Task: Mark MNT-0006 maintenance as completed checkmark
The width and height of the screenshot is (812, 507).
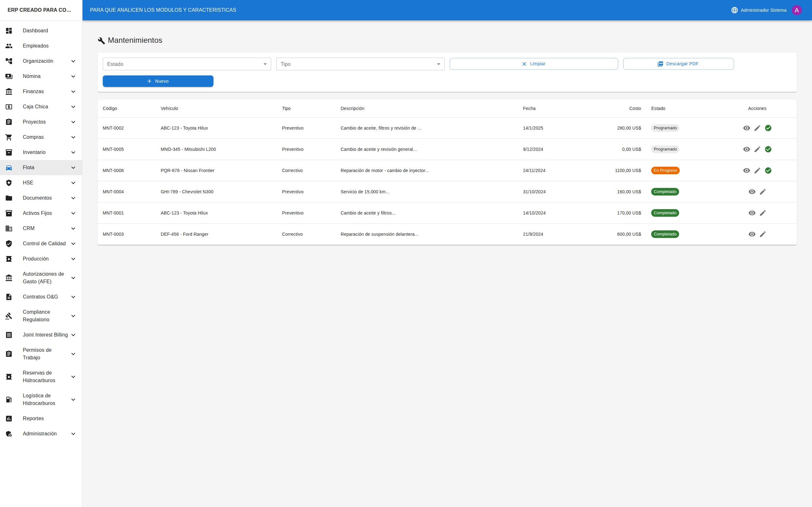Action: (768, 170)
